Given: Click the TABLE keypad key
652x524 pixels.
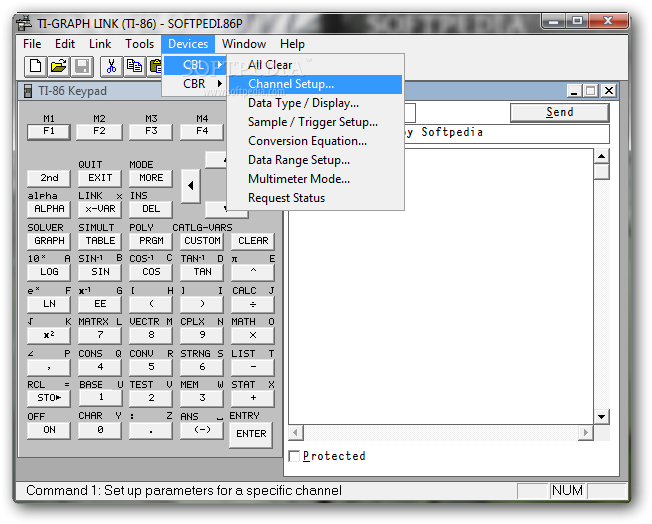Looking at the screenshot, I should tap(100, 241).
